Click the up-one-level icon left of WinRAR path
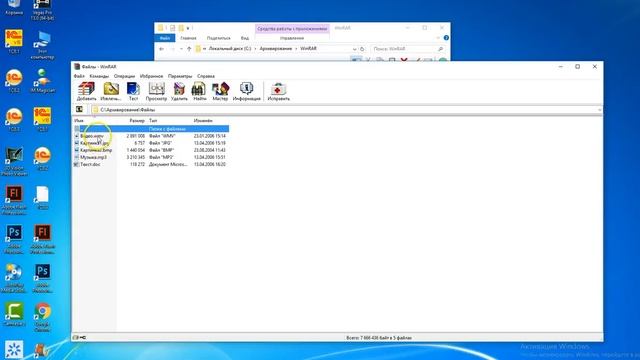Viewport: 640px width, 360px height. point(79,109)
